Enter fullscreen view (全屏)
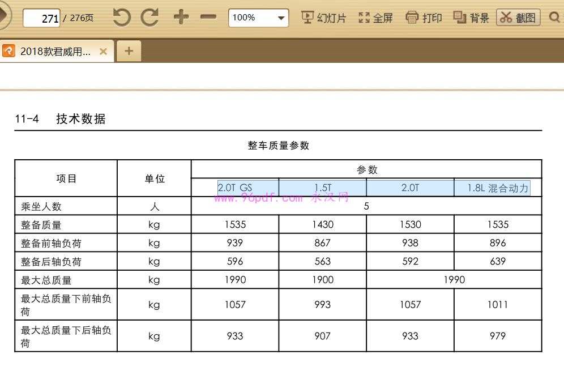 point(375,18)
